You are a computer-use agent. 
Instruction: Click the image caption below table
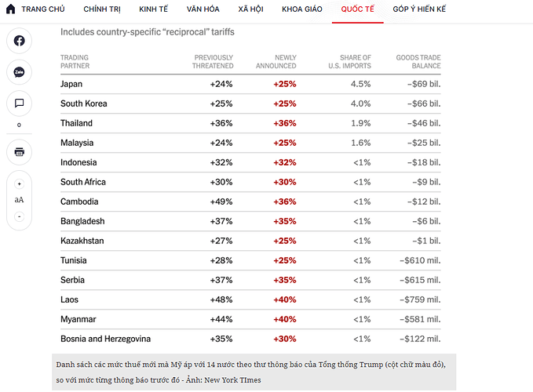pos(254,372)
